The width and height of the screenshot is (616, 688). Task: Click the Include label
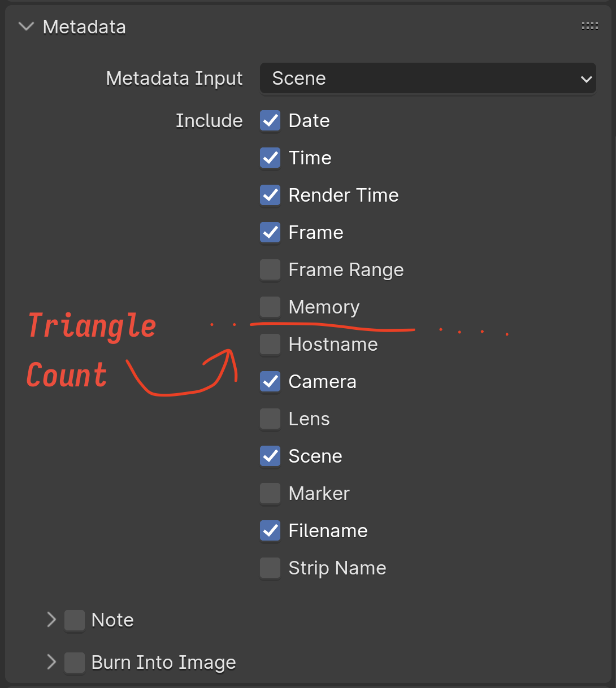[x=209, y=120]
